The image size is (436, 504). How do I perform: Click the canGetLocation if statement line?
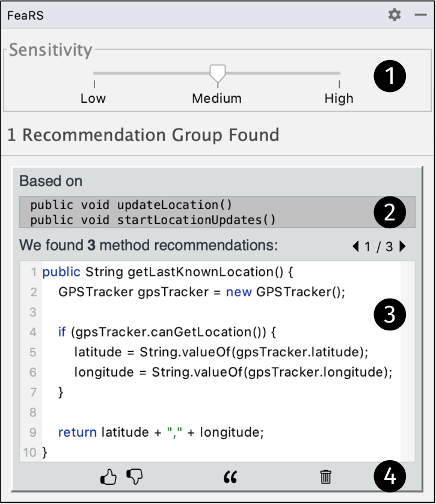click(167, 332)
